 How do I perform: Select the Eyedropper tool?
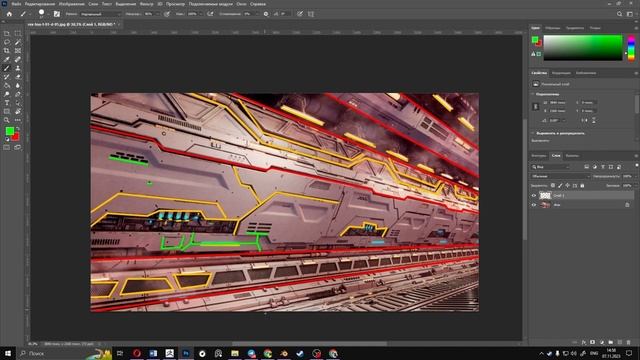coord(7,60)
